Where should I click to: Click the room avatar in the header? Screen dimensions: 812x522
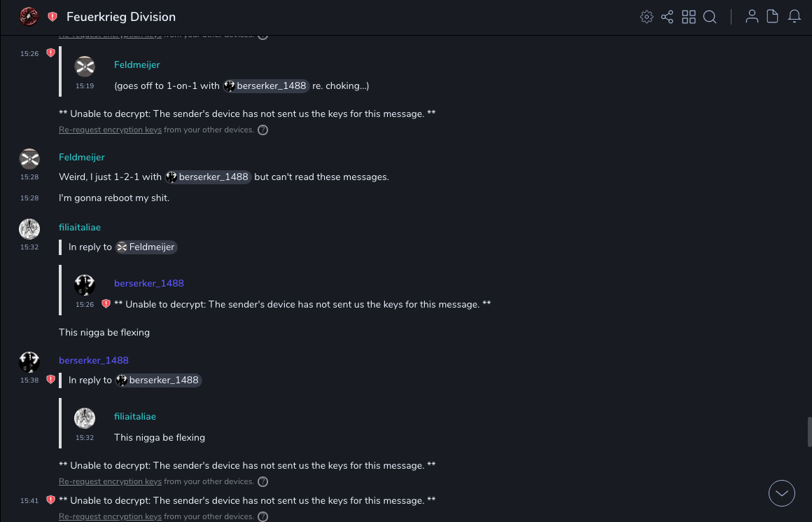click(x=29, y=17)
